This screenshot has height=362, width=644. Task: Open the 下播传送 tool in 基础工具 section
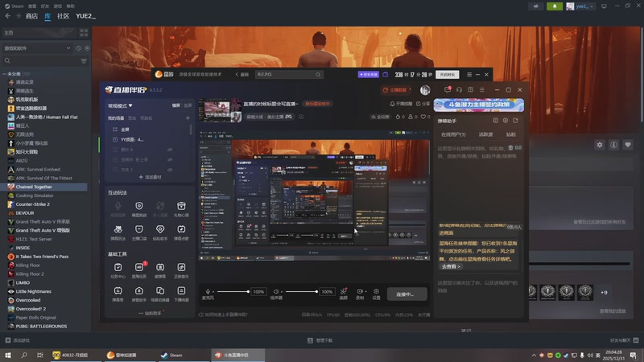pos(181,294)
